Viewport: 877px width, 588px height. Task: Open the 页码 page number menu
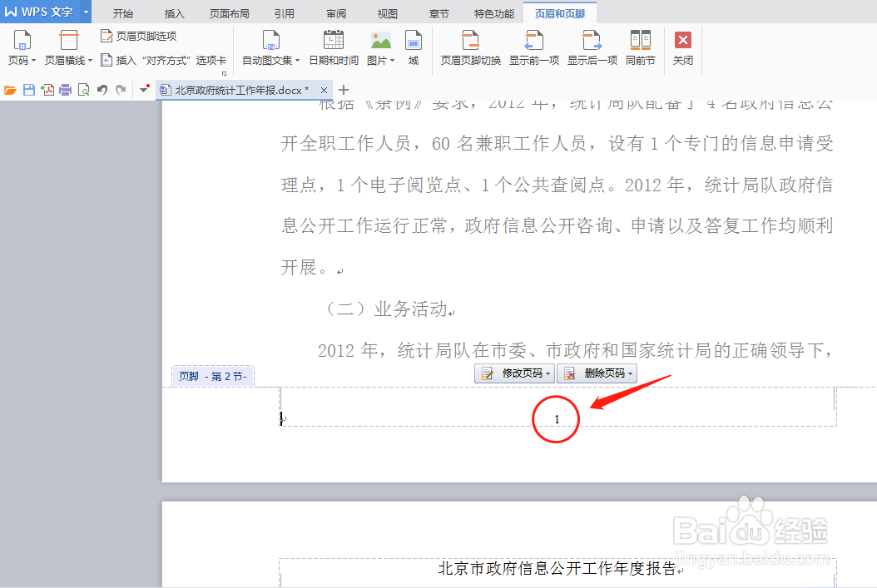22,48
